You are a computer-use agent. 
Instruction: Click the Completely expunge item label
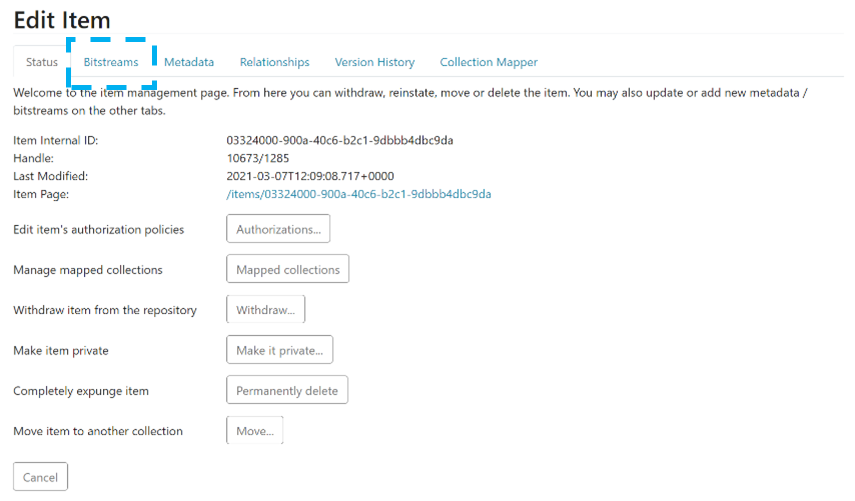(81, 390)
